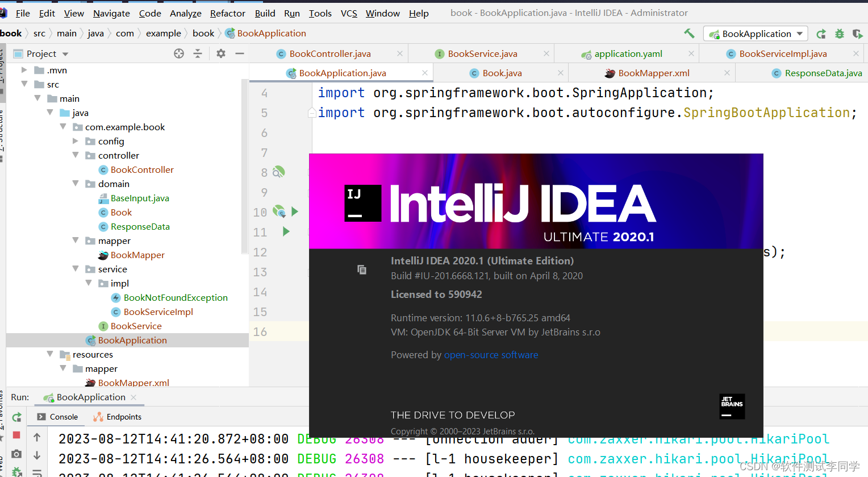Switch to the Endpoints tab
This screenshot has height=477, width=868.
click(x=118, y=417)
